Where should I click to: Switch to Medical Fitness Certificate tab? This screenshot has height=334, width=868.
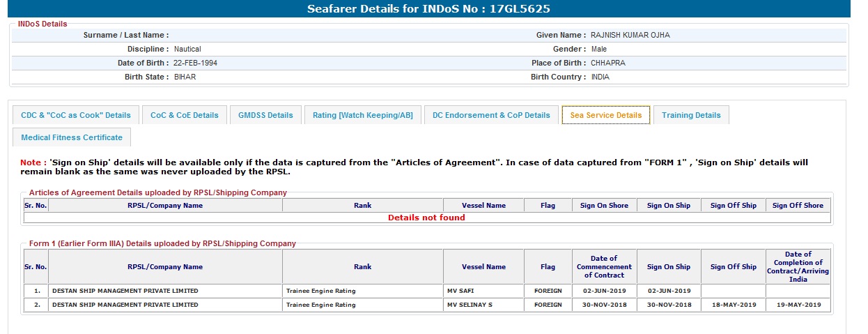72,137
